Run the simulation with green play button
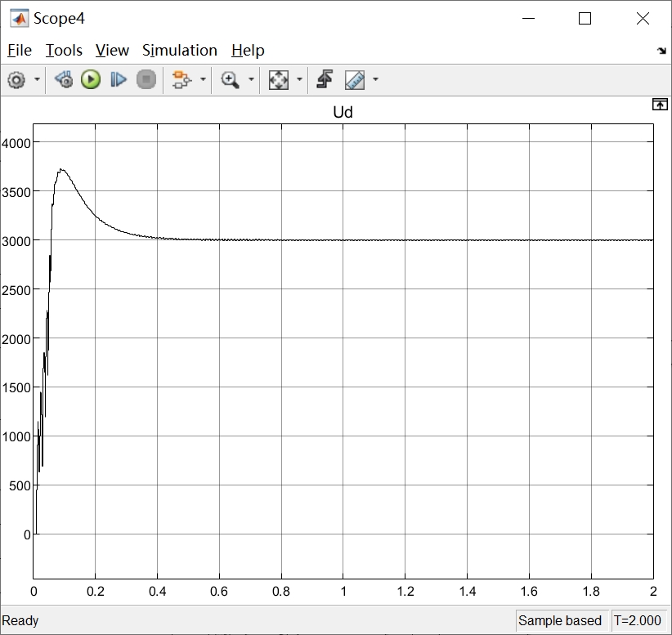Viewport: 672px width, 635px height. click(x=91, y=80)
